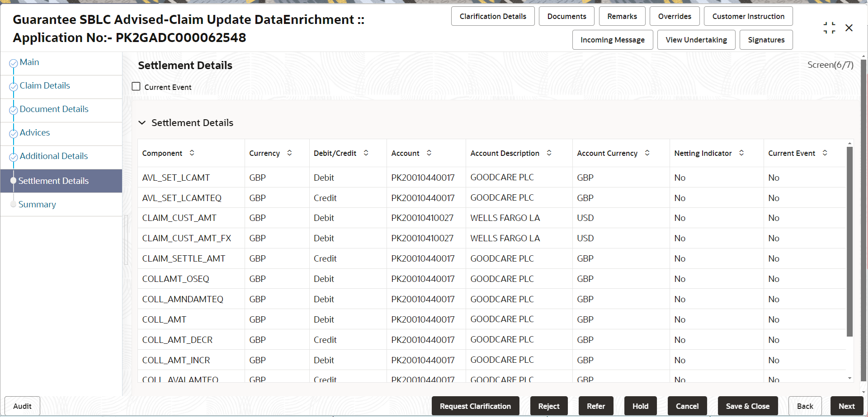Click the page vertical scrollbar thumb
This screenshot has width=868, height=417.
(863, 221)
